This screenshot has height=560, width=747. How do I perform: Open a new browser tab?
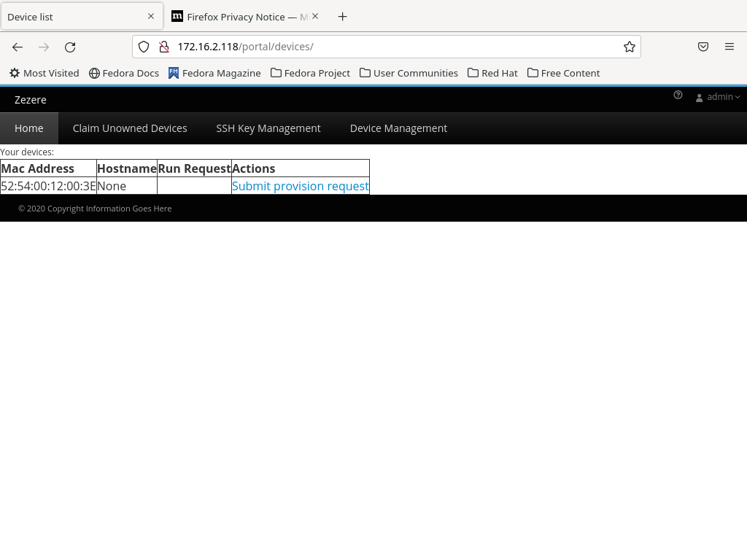pos(342,17)
